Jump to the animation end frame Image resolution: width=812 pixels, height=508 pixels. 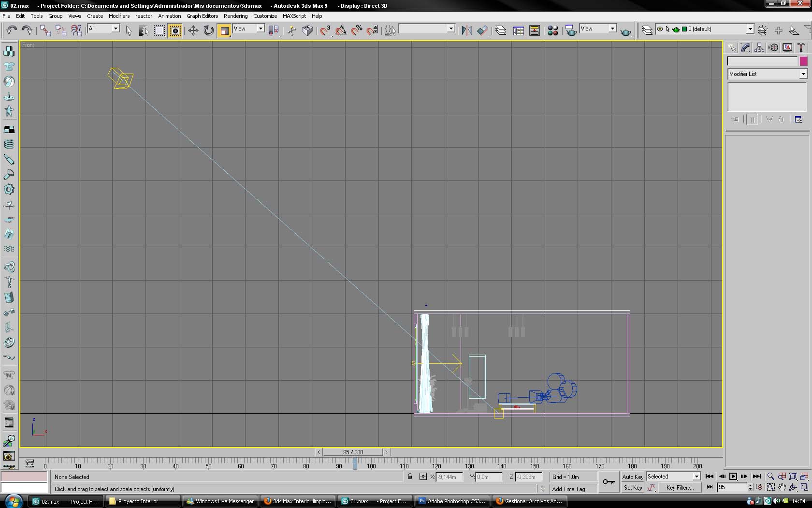757,477
